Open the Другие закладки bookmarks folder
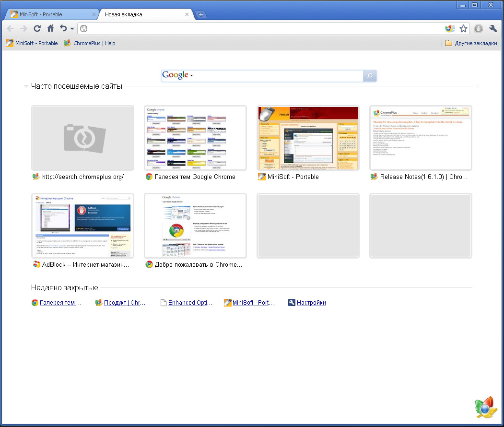Viewport: 504px width, 427px height. coord(471,43)
